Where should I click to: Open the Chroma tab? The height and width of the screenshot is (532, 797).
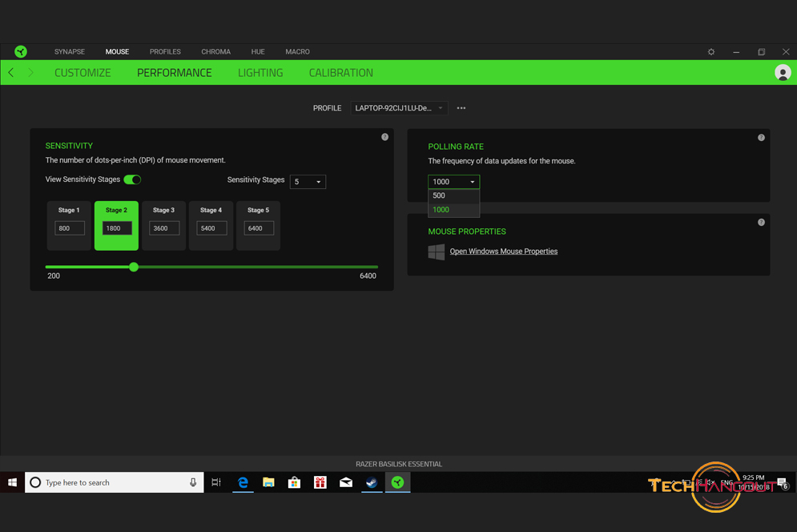coord(216,52)
